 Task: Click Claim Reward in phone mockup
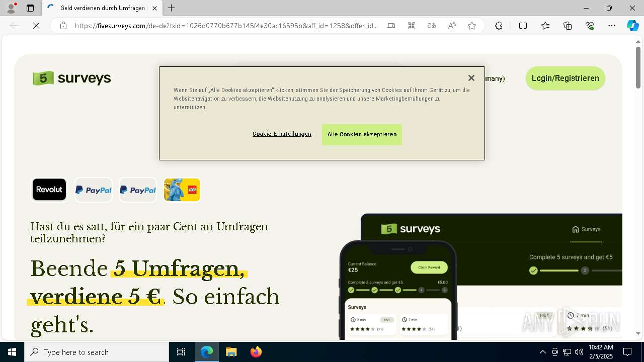click(429, 267)
